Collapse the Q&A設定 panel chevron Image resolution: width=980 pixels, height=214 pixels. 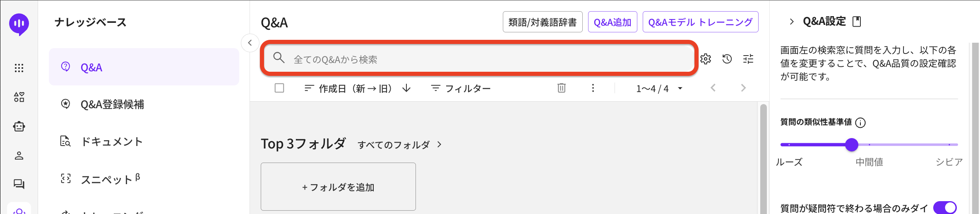click(791, 22)
